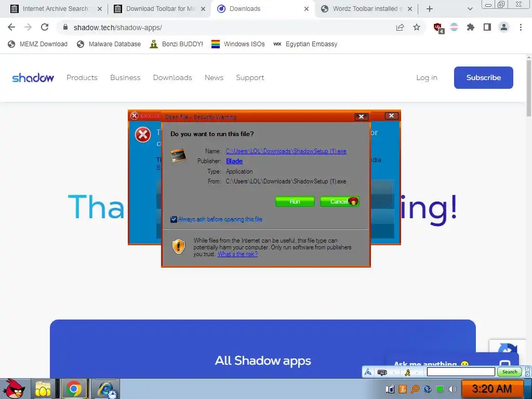
Task: Open Internet Explorer from the taskbar
Action: (x=106, y=389)
